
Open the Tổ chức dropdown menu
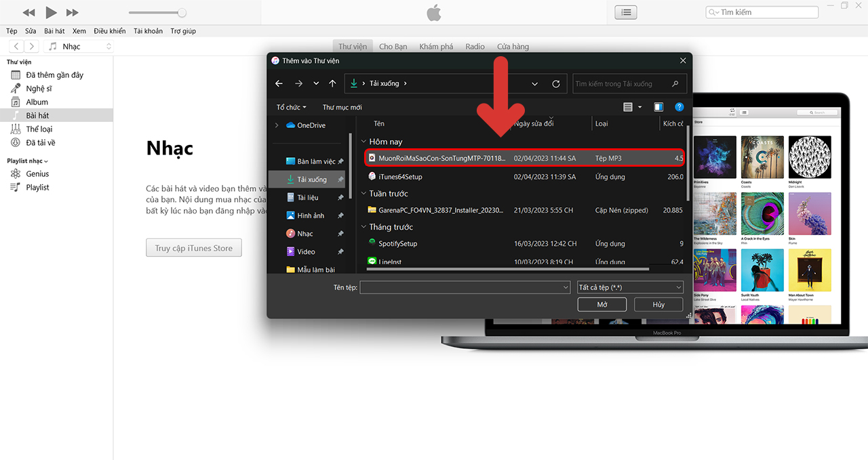click(x=291, y=107)
